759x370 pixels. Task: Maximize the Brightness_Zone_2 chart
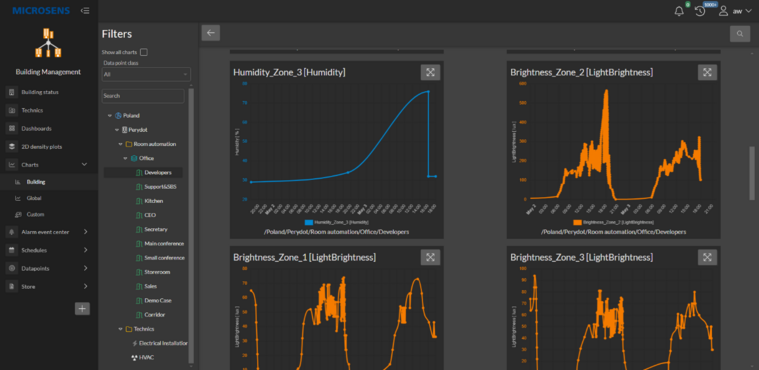coord(707,72)
